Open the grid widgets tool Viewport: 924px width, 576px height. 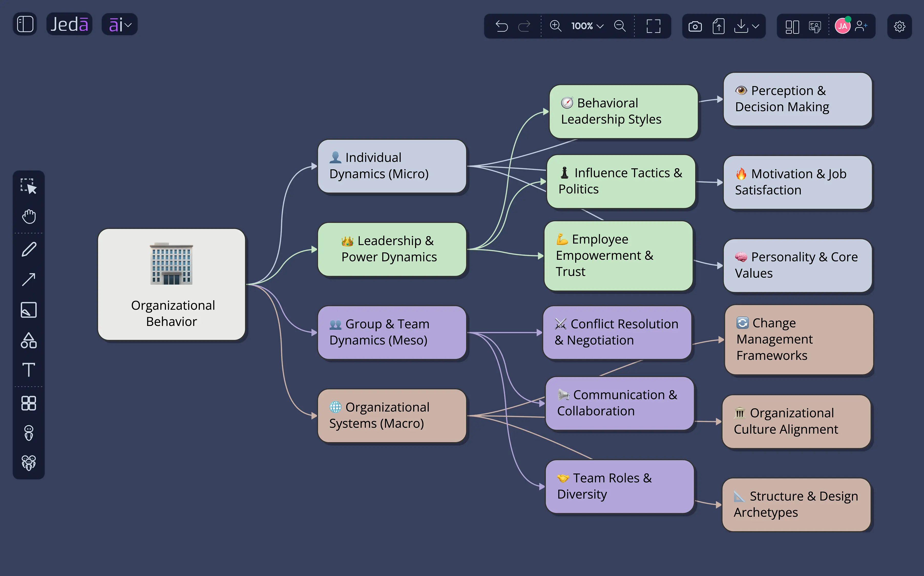tap(28, 403)
